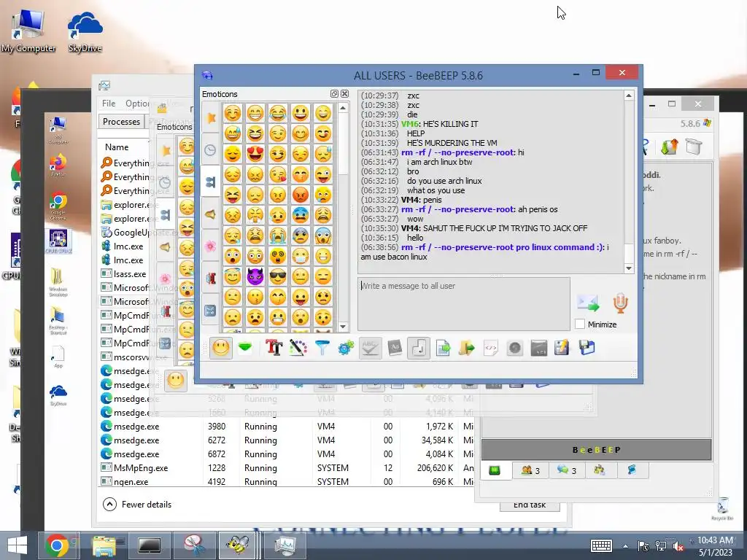Open Chrome from the taskbar
747x560 pixels.
point(57,545)
